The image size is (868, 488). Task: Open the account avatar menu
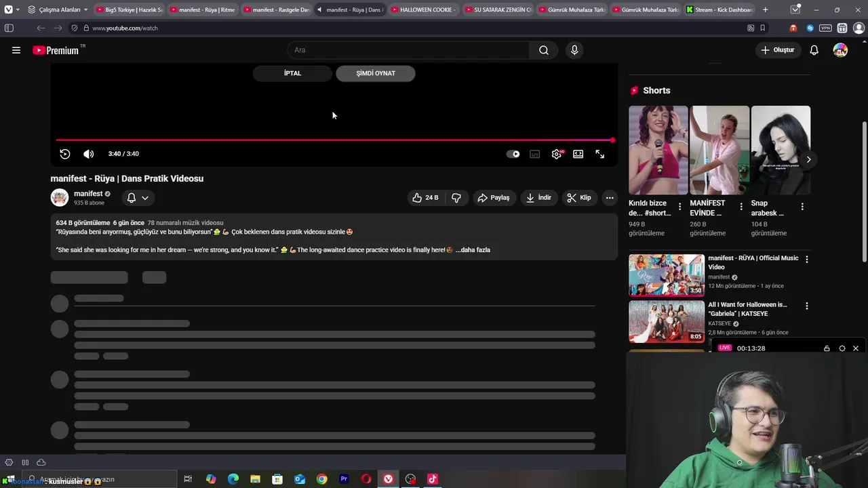pyautogui.click(x=840, y=50)
